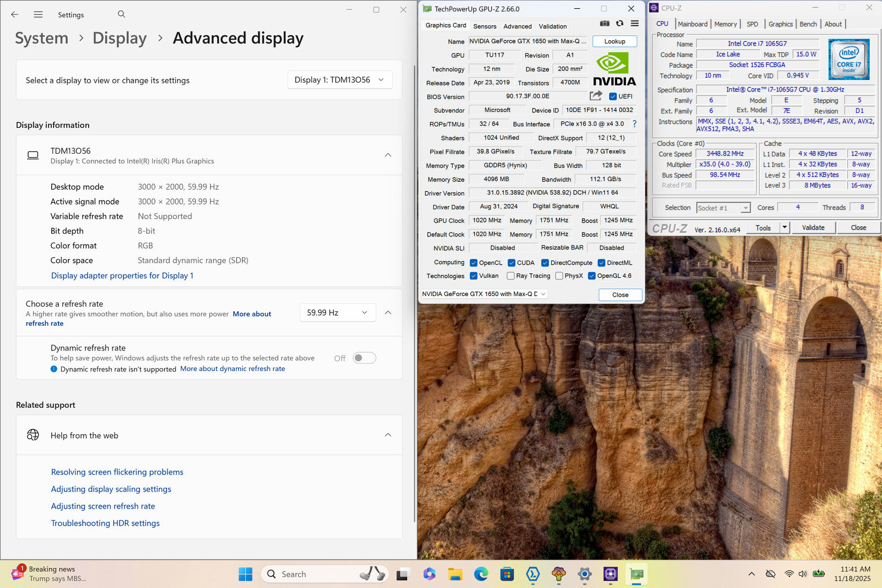Click the GPU-Z refresh icon
Viewport: 882px width, 588px height.
pyautogui.click(x=620, y=24)
